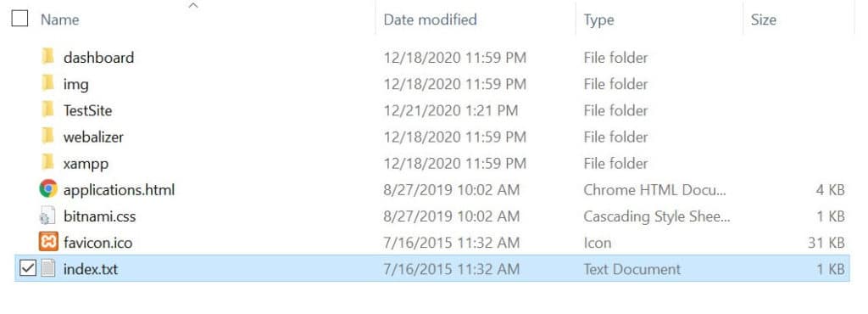Select the webalizer folder icon
The width and height of the screenshot is (868, 314).
point(48,137)
